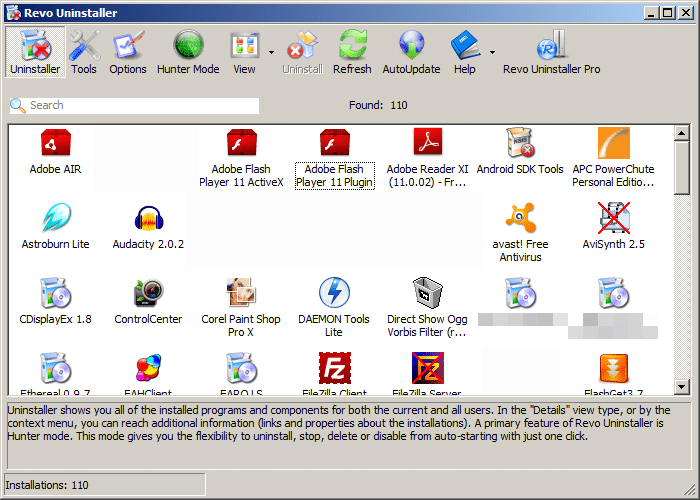Click the AutoUpdate toolbar button
This screenshot has height=500, width=700.
411,52
